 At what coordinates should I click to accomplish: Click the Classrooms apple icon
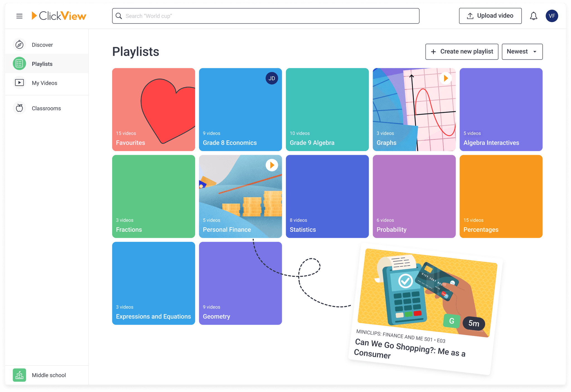click(19, 108)
